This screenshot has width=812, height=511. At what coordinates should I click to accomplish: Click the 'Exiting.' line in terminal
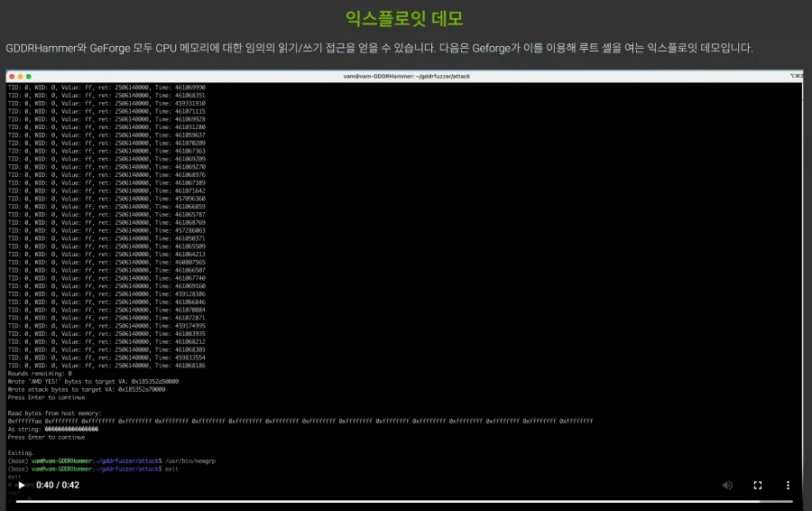tap(21, 453)
